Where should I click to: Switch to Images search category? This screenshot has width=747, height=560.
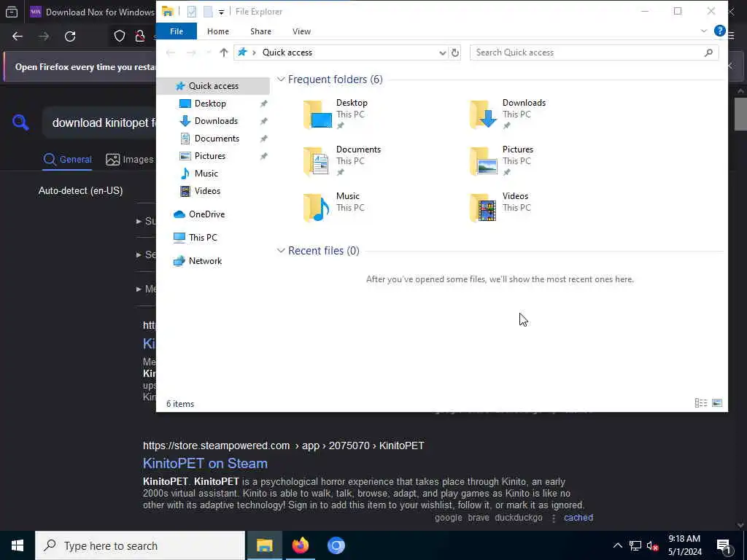point(130,160)
